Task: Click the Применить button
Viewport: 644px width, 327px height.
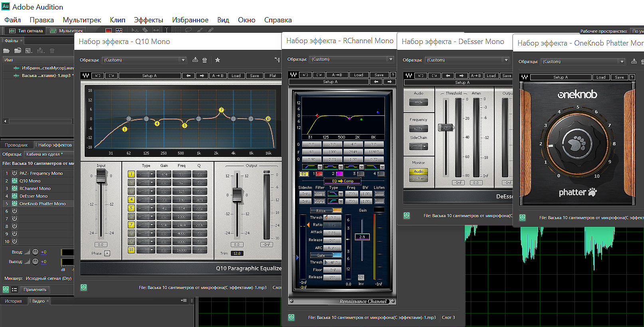Action: [x=35, y=289]
